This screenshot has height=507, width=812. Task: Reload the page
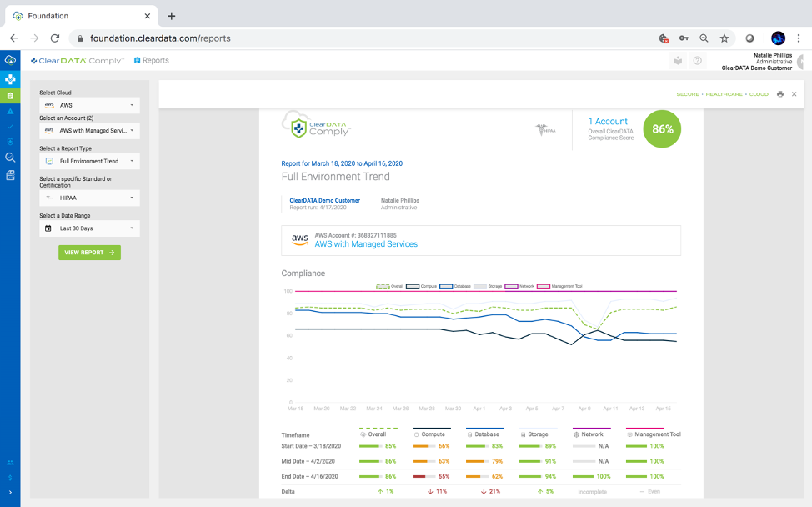coord(54,38)
